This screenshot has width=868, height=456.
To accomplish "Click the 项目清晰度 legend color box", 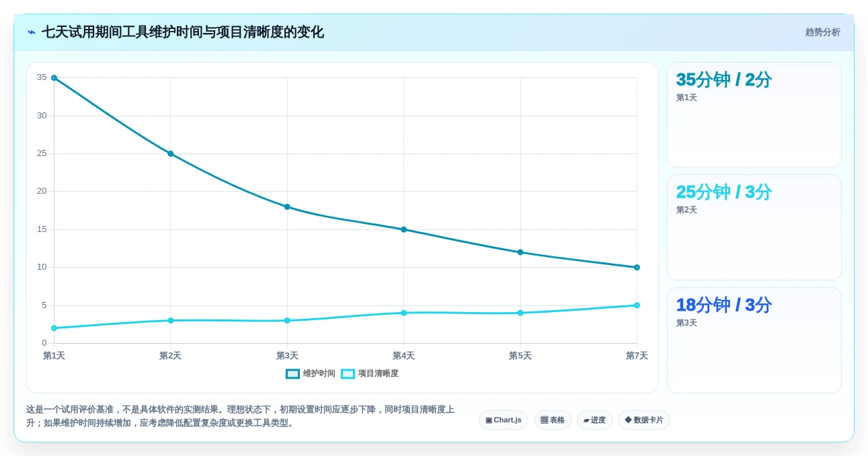I will [348, 373].
